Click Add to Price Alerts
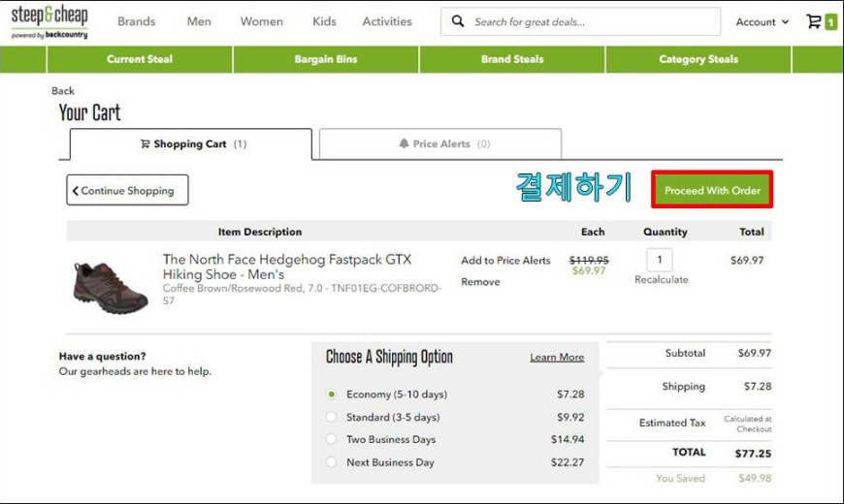 [505, 261]
